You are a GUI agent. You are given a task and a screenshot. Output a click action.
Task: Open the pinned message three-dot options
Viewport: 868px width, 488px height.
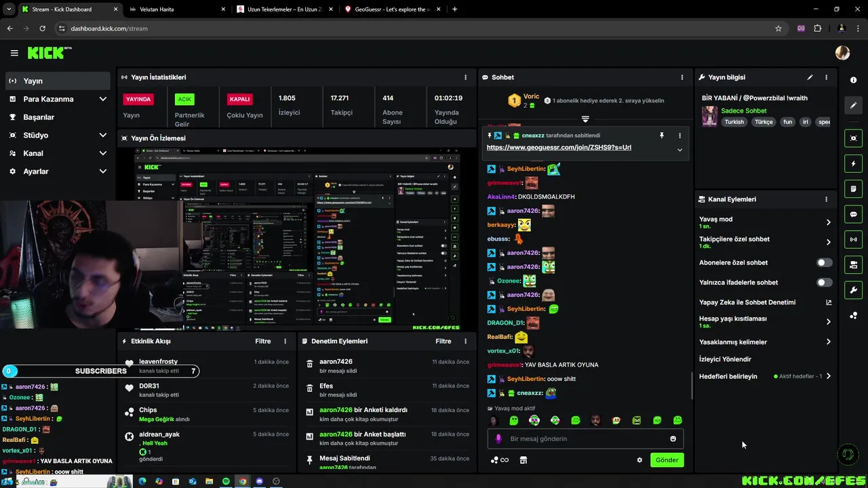click(679, 136)
